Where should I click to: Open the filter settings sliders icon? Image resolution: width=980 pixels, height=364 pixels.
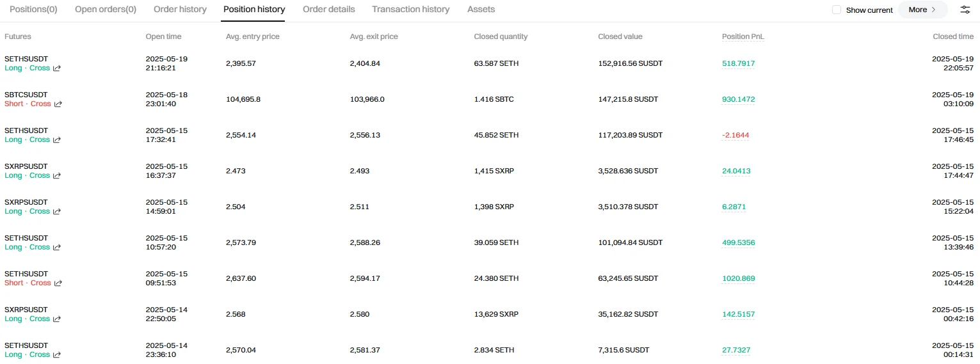[965, 10]
